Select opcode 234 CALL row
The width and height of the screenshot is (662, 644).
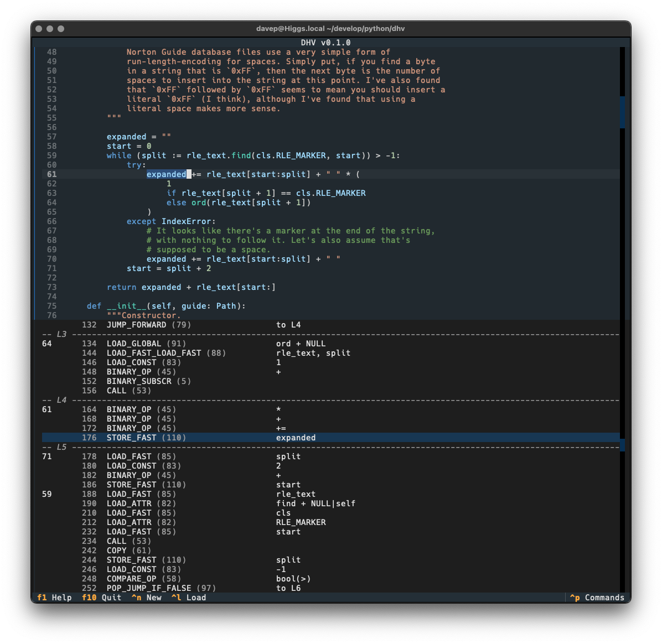(331, 541)
